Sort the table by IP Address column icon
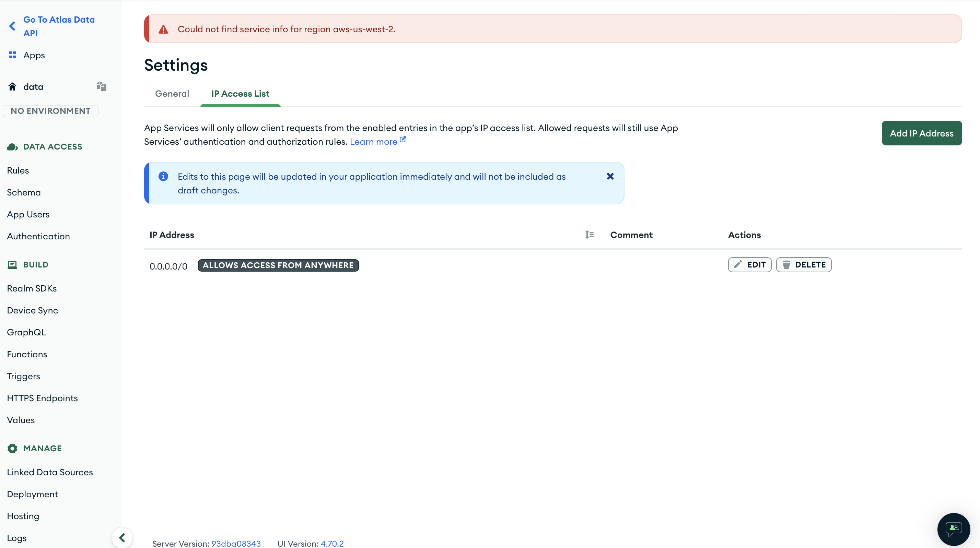980x548 pixels. click(589, 235)
